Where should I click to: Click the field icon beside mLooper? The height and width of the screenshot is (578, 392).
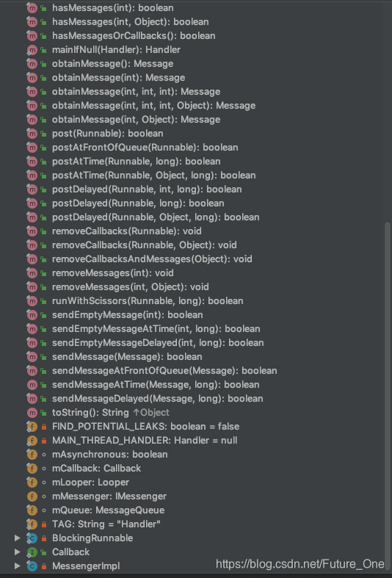(x=32, y=483)
